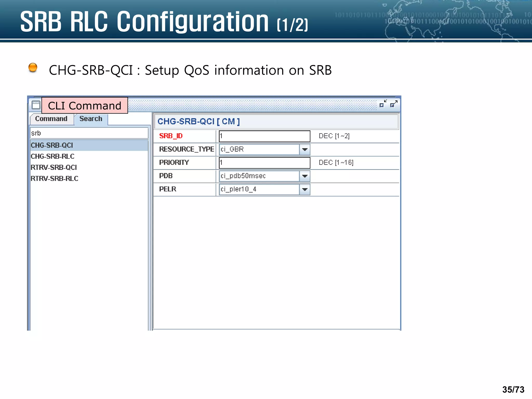Open the PDB dropdown arrow
The height and width of the screenshot is (399, 532).
305,176
